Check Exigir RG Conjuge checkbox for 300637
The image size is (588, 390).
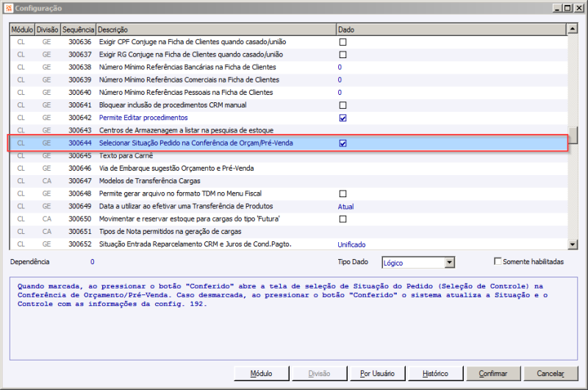point(343,54)
